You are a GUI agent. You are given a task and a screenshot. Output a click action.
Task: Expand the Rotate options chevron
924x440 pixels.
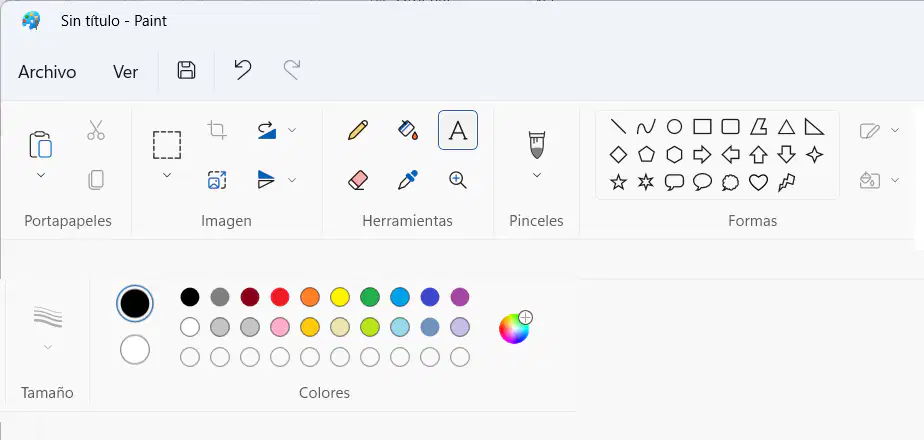(292, 130)
